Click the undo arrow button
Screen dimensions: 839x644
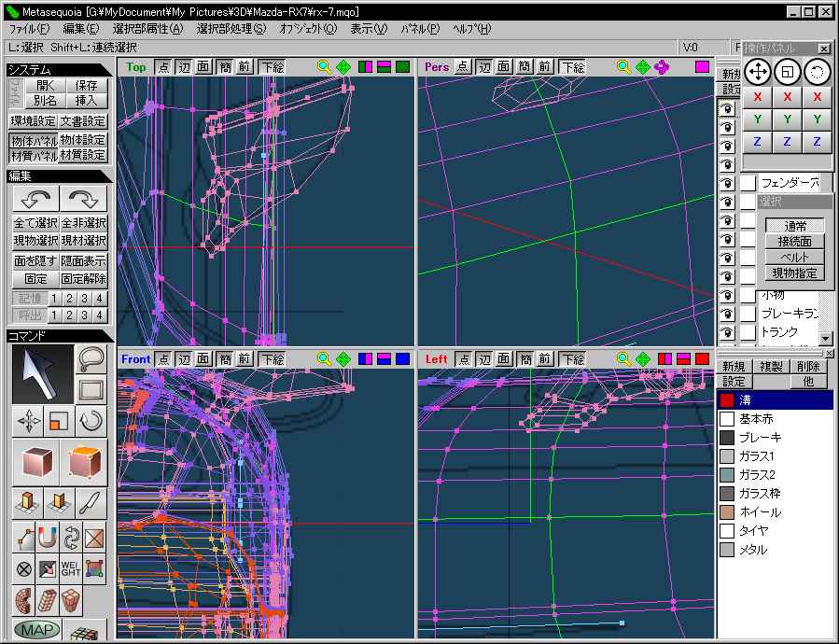point(35,199)
